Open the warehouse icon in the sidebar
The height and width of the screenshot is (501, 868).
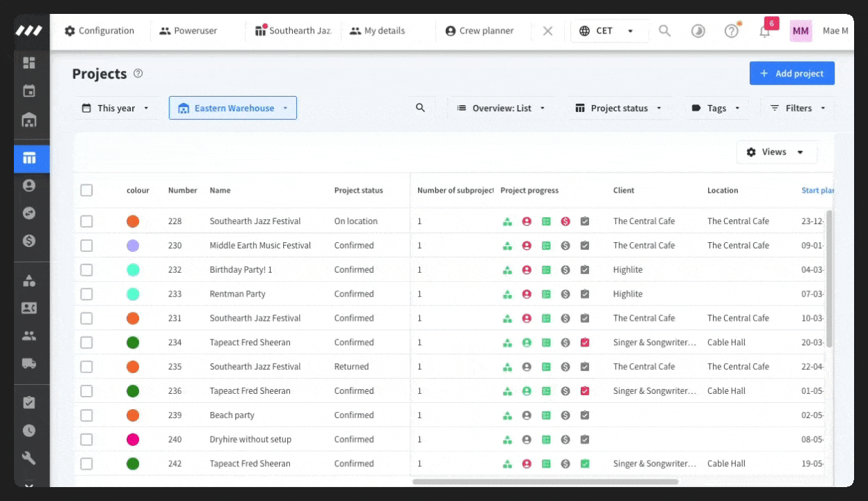point(29,120)
